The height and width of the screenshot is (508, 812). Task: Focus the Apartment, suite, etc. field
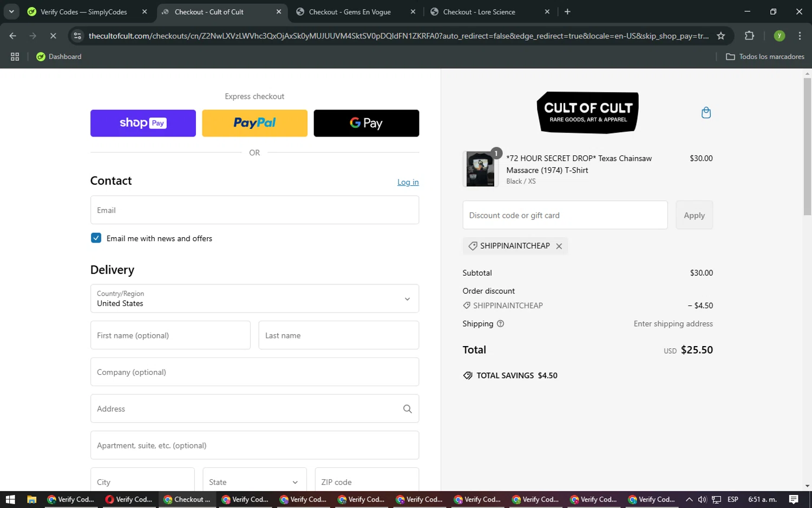coord(254,445)
